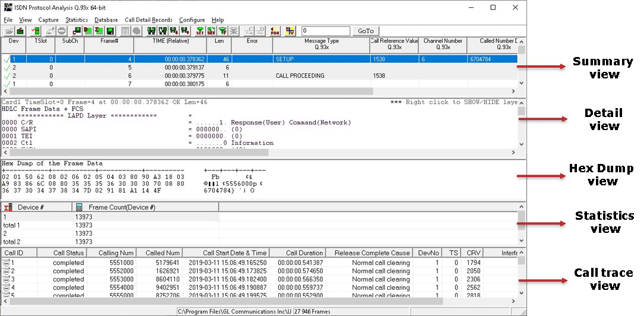
Task: Click the yellow-blue H/V layout icon
Action: 290,31
